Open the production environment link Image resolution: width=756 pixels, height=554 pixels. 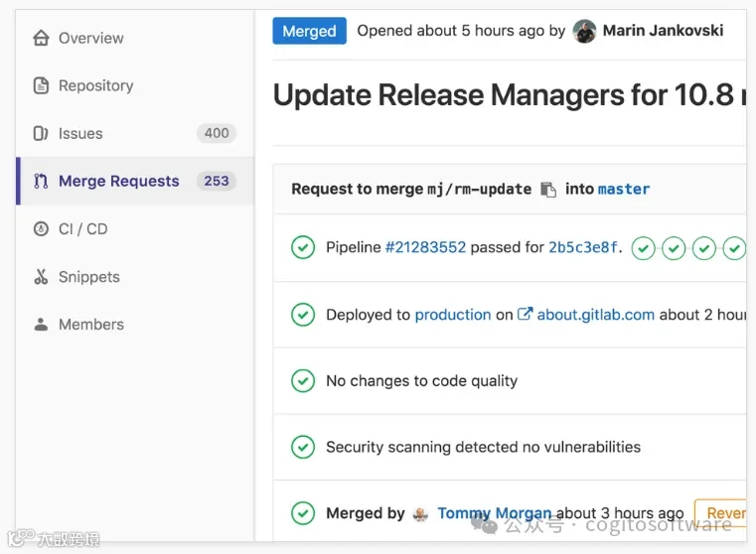(453, 315)
